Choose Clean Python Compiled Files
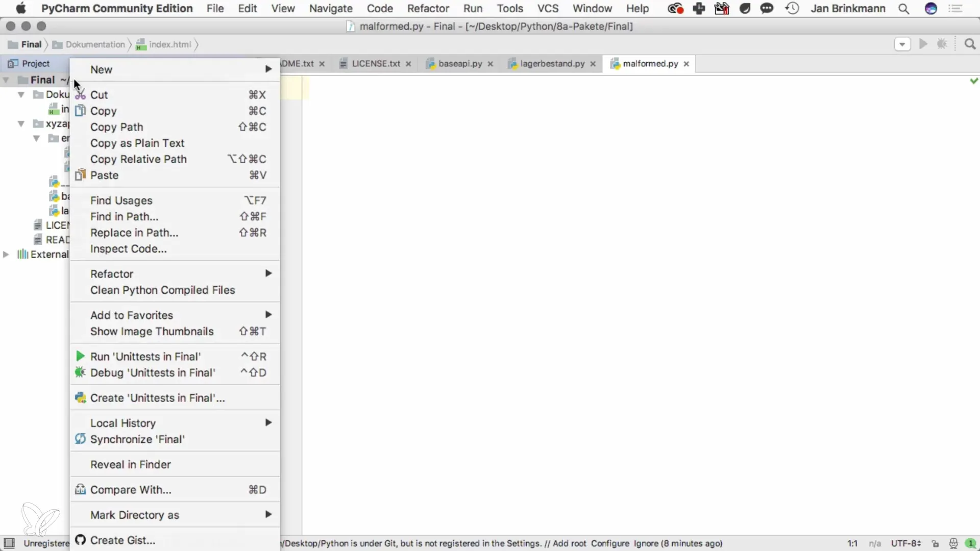 pyautogui.click(x=175, y=290)
